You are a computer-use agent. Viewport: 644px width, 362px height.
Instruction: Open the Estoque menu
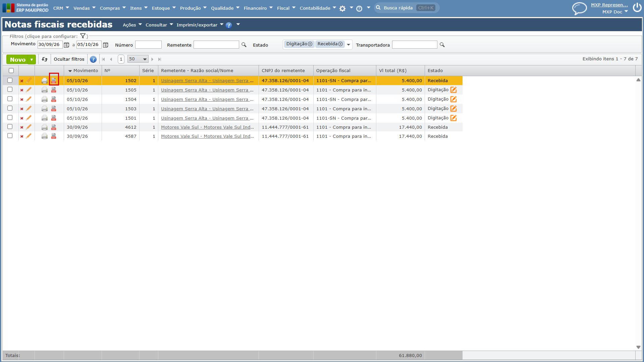164,8
